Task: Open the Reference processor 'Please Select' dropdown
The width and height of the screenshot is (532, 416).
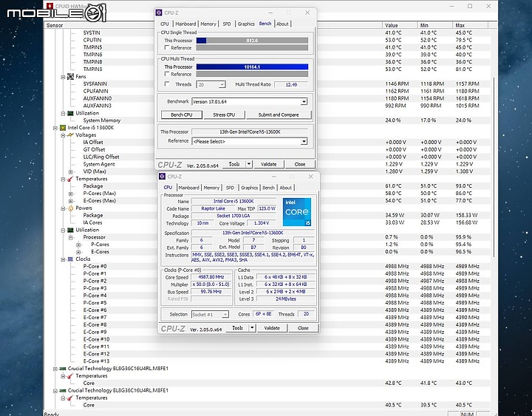Action: pos(304,141)
